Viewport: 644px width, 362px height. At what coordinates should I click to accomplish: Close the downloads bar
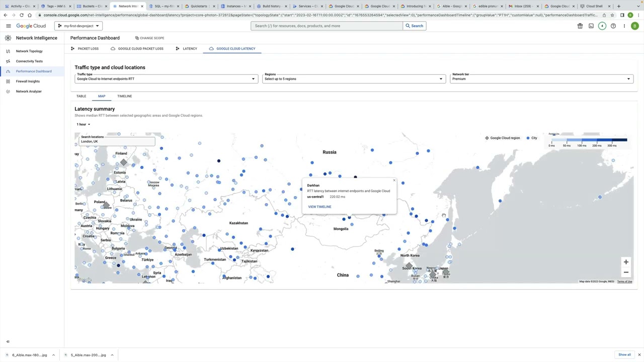pyautogui.click(x=639, y=354)
